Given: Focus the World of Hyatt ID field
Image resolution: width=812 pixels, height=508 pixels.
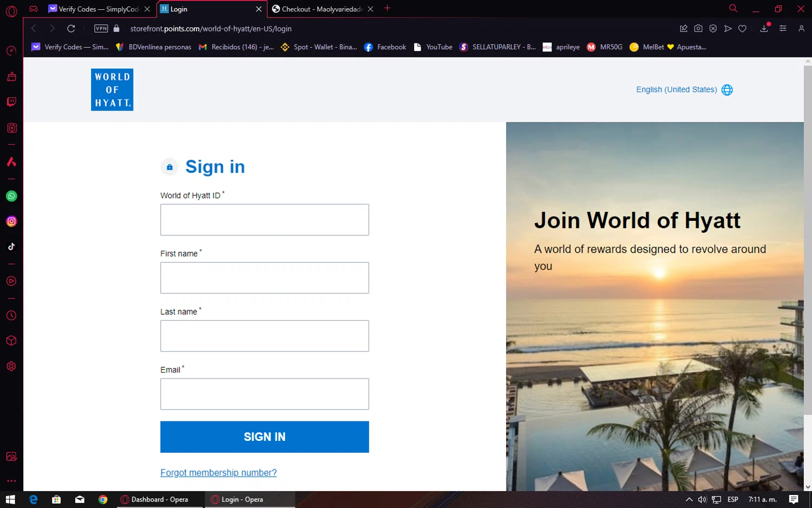Looking at the screenshot, I should click(x=265, y=220).
